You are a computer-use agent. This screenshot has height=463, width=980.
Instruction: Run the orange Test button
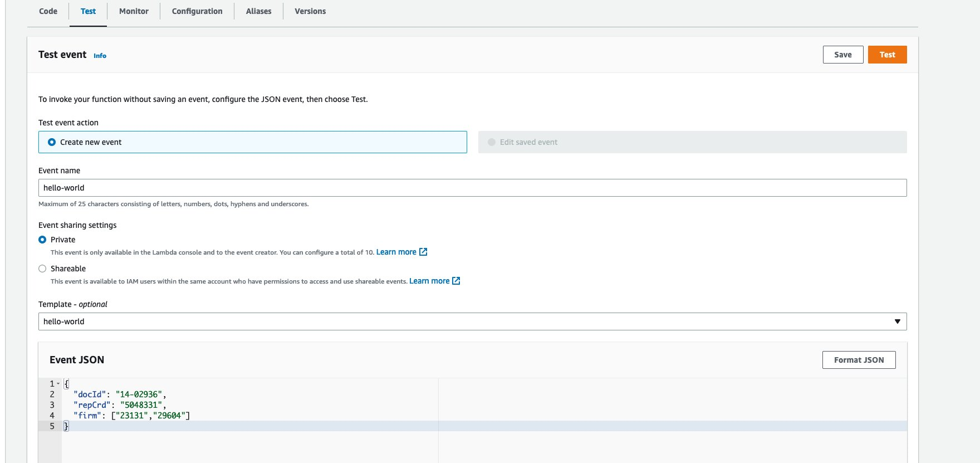[x=888, y=55]
